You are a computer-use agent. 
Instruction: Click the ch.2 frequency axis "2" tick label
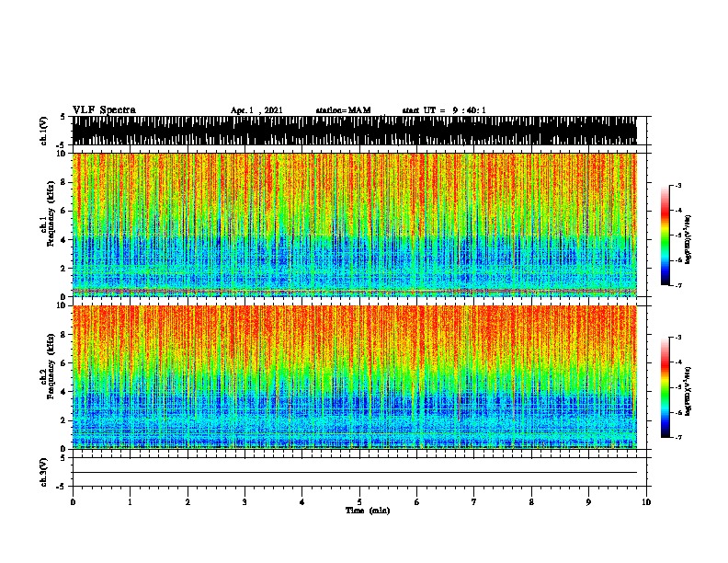click(63, 420)
